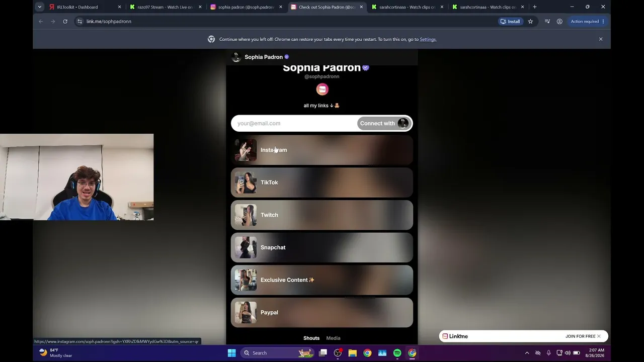
Task: Click the small profile avatar in sticky header
Action: 236,57
